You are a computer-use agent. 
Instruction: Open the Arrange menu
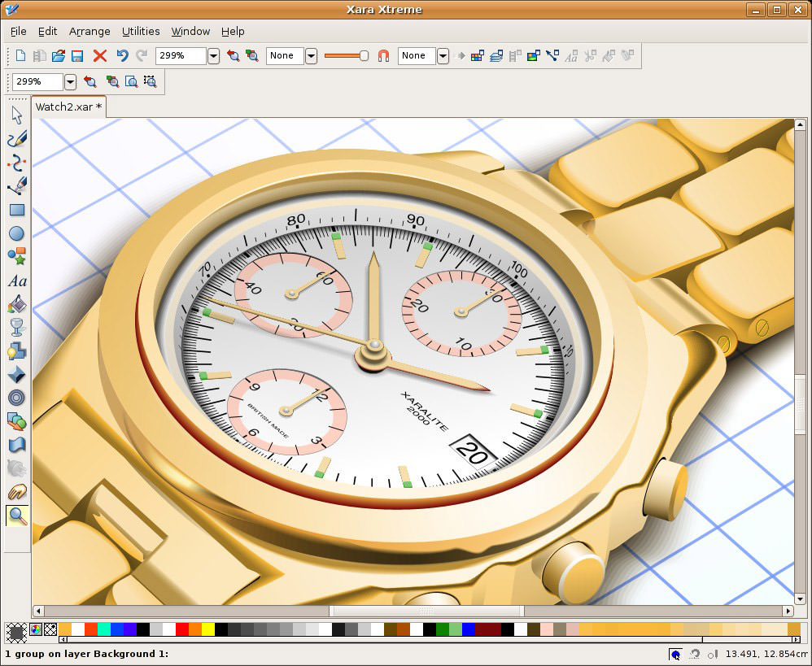pos(89,31)
